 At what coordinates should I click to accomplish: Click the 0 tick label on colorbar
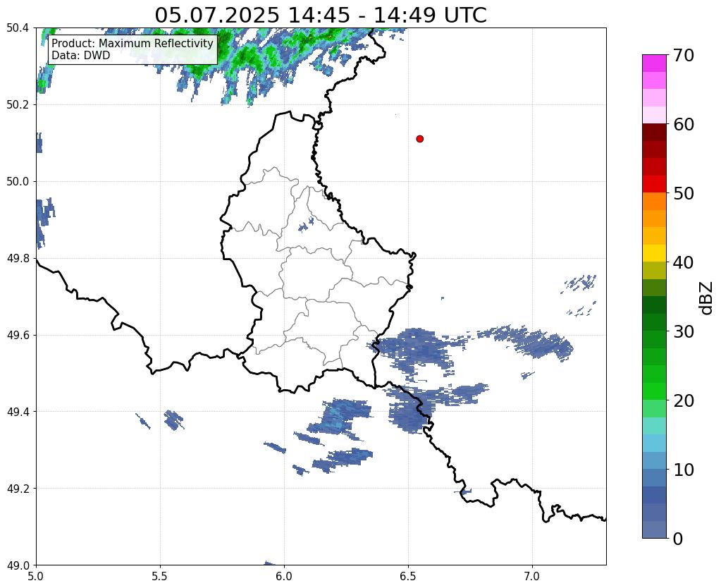pos(678,539)
